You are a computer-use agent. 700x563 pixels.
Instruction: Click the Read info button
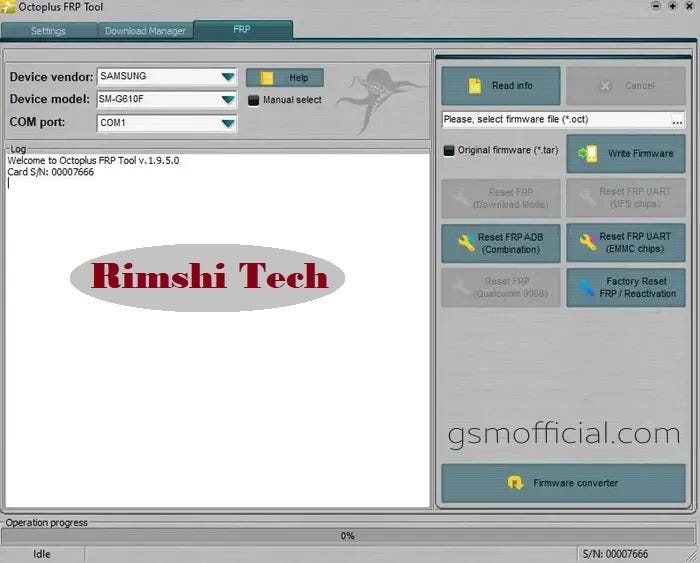pos(501,86)
